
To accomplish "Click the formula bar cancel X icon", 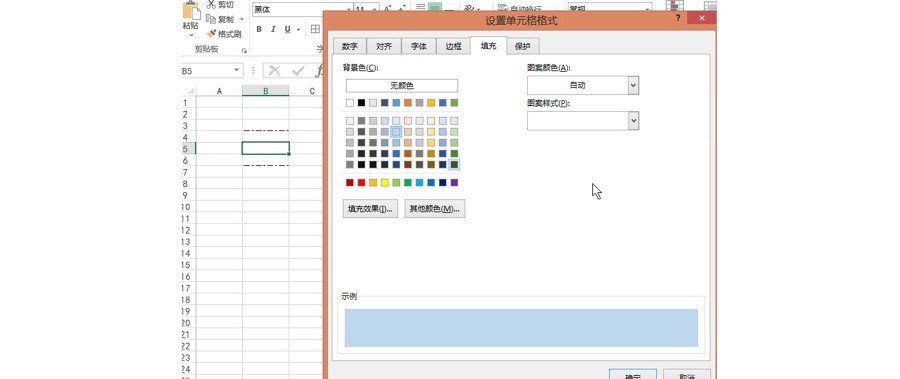I will pyautogui.click(x=274, y=71).
